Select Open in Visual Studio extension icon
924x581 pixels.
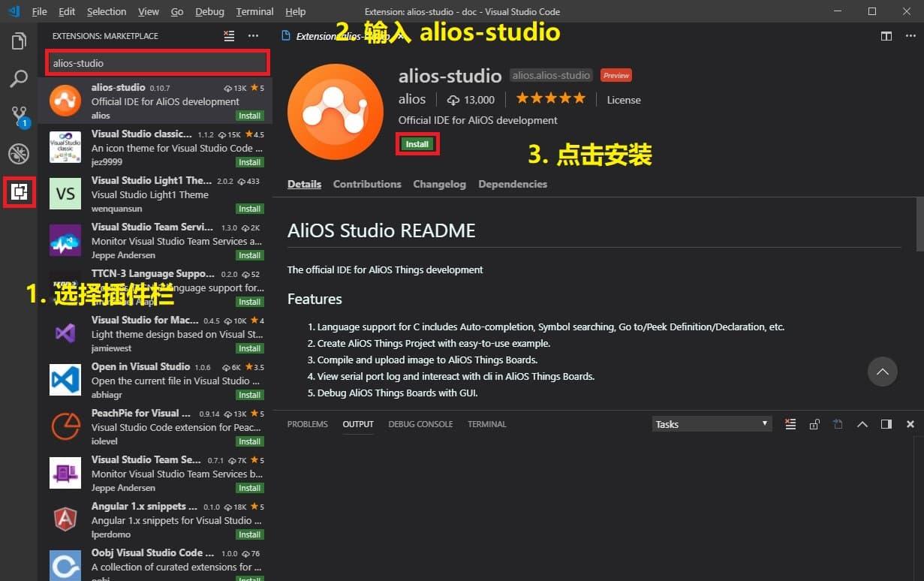click(x=65, y=380)
